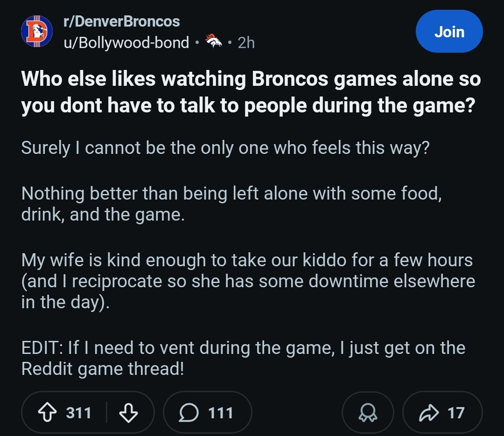Click the 111 comment count
The height and width of the screenshot is (436, 504).
point(220,413)
